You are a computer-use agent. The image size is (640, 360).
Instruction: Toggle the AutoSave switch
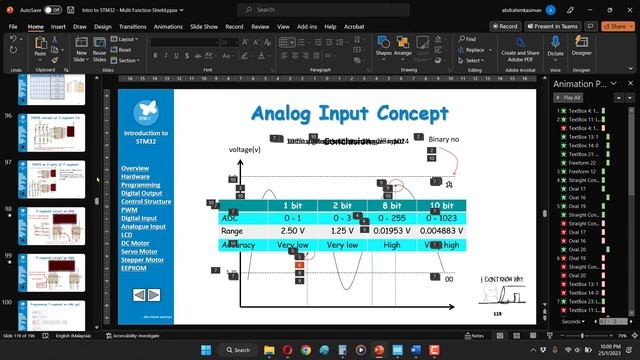[x=53, y=10]
